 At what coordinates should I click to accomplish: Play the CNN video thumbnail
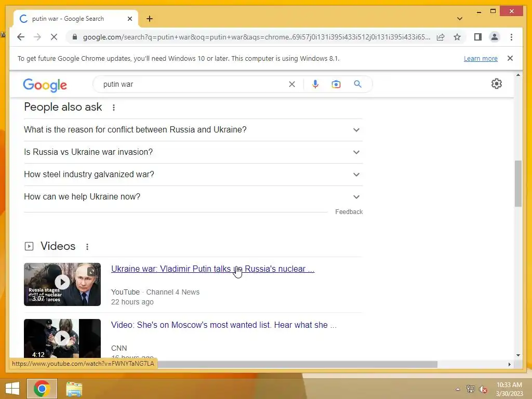pos(62,338)
